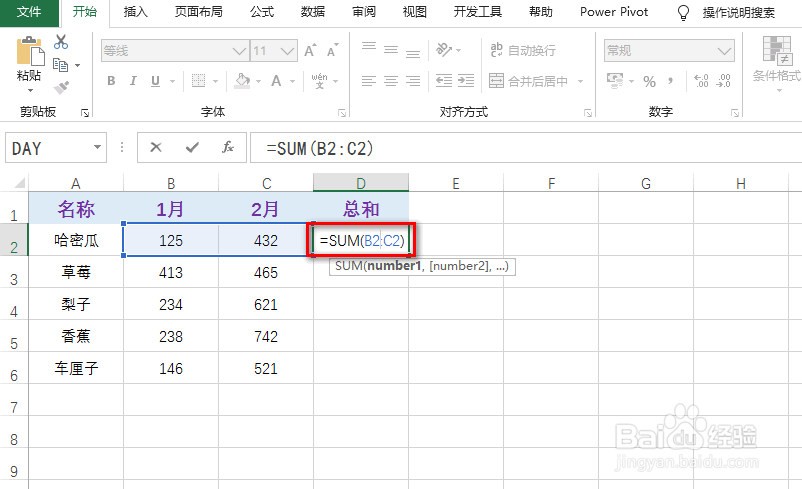
Task: Select the cell containing 草莓
Action: click(76, 272)
